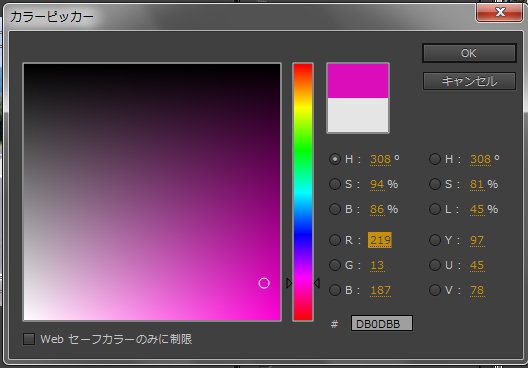Click the hex color field DB0DBB
The width and height of the screenshot is (528, 368).
pos(382,323)
